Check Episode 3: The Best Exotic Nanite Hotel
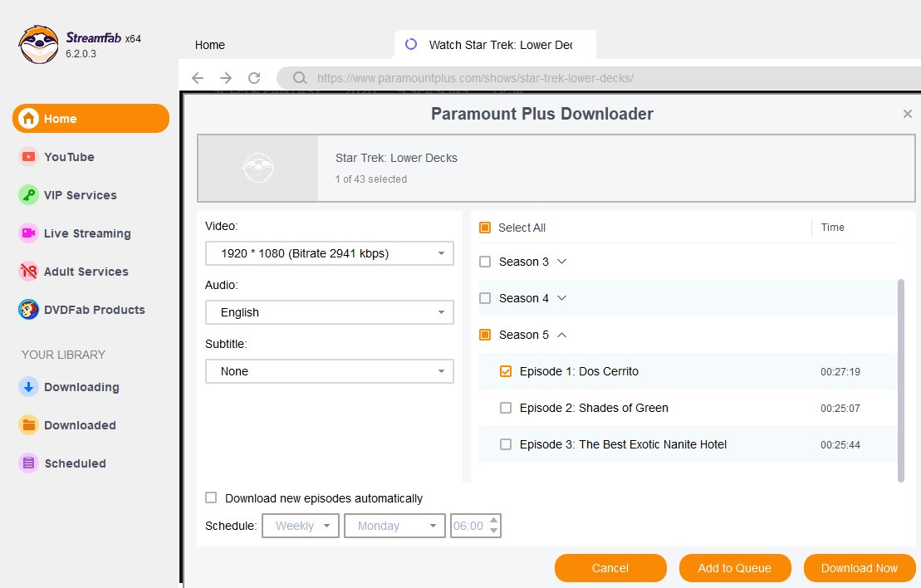This screenshot has height=588, width=921. pyautogui.click(x=506, y=444)
